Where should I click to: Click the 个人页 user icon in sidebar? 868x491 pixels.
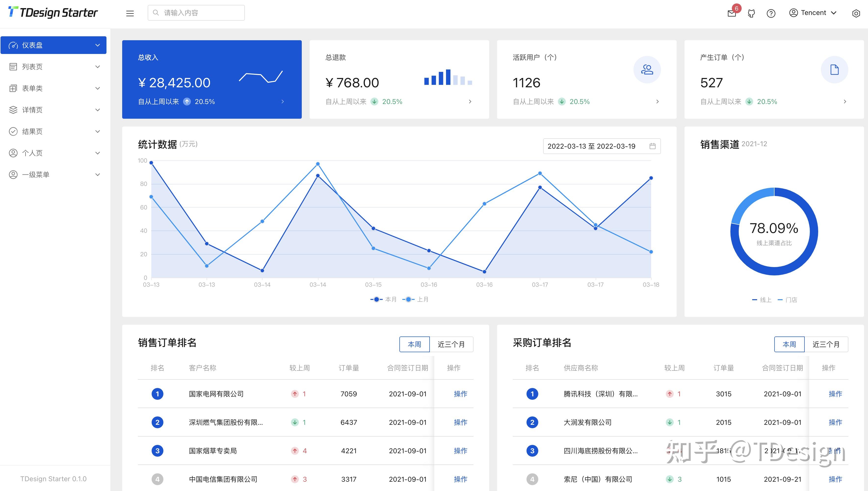click(x=13, y=153)
